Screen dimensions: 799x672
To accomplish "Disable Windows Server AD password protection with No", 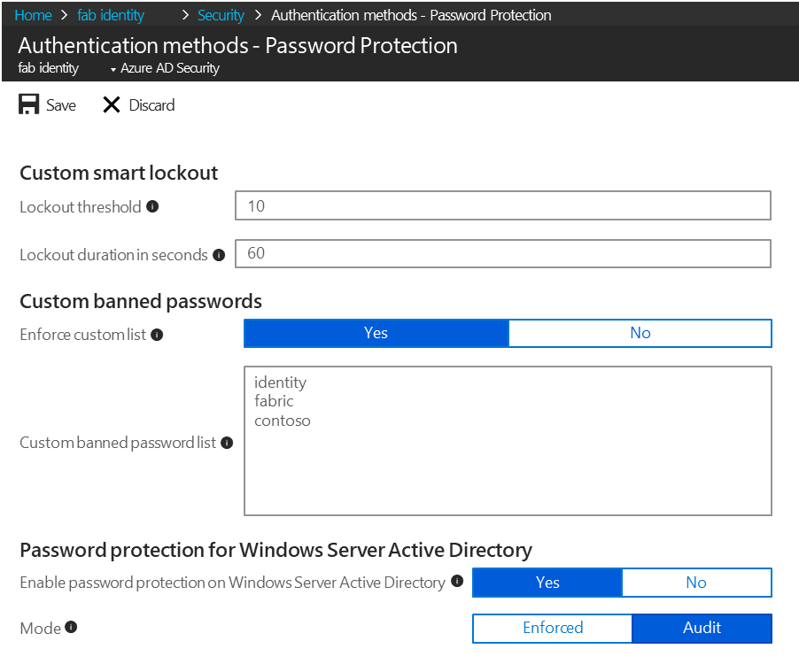I will 696,583.
